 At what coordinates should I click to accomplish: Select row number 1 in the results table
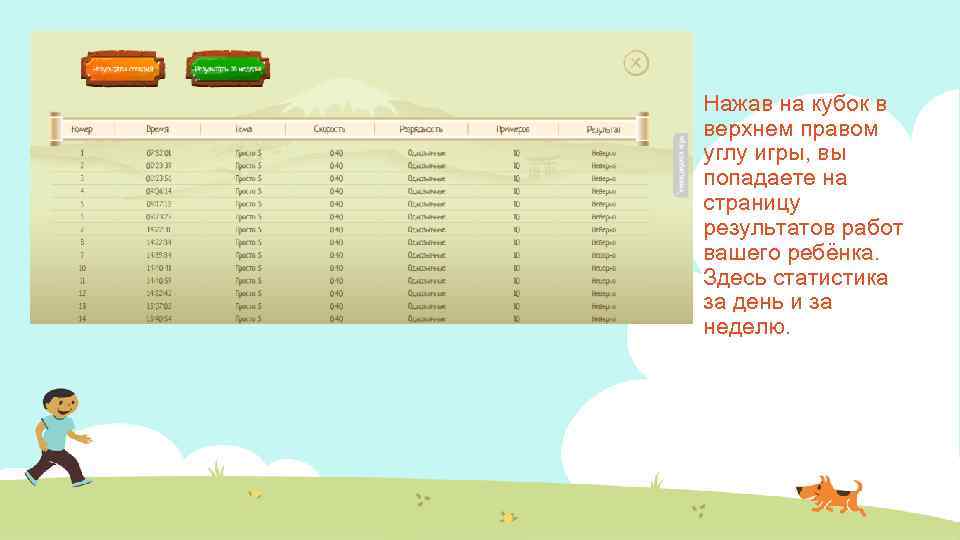pos(349,153)
